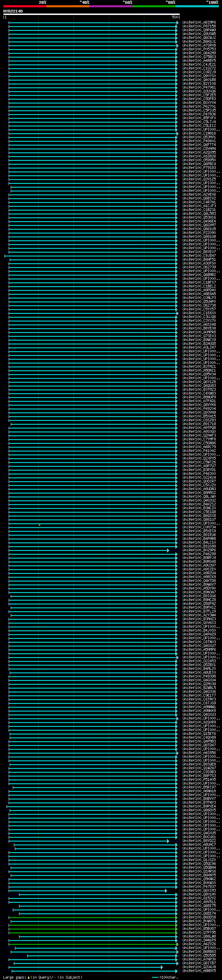Click the cyan ~100% identity legend segment
The image size is (222, 980).
[x=197, y=6]
